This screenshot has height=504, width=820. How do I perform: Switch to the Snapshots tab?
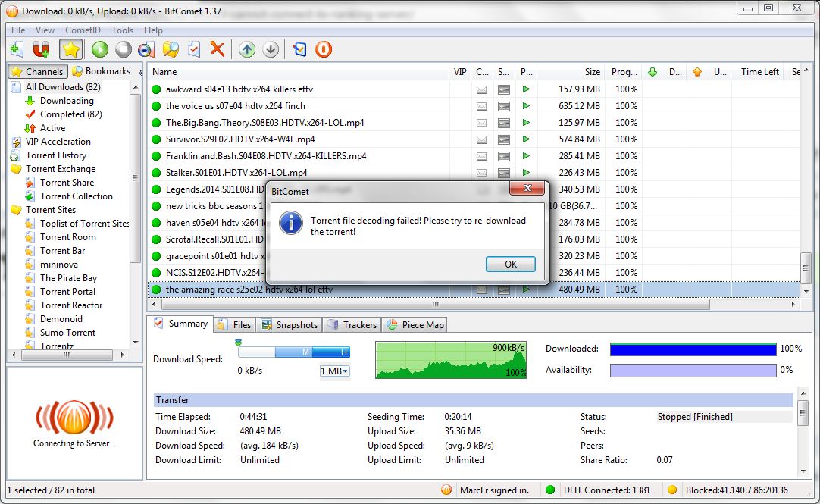290,324
